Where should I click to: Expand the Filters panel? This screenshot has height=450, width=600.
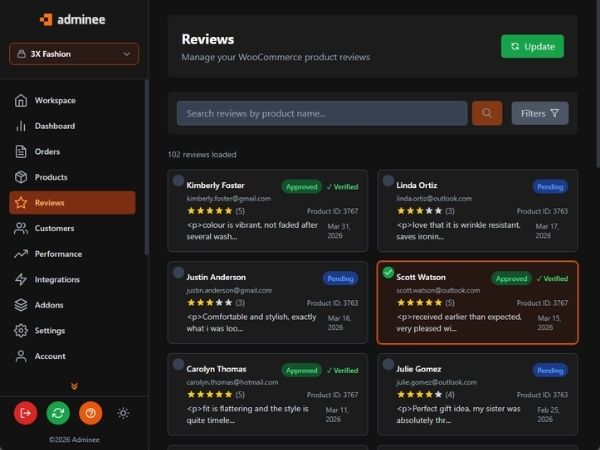click(540, 113)
